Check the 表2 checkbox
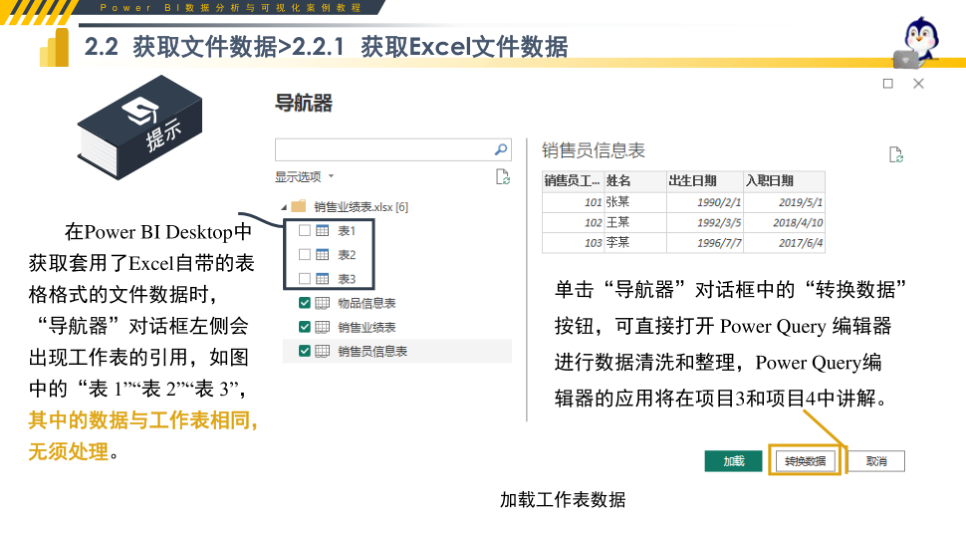The image size is (966, 544). coord(304,254)
